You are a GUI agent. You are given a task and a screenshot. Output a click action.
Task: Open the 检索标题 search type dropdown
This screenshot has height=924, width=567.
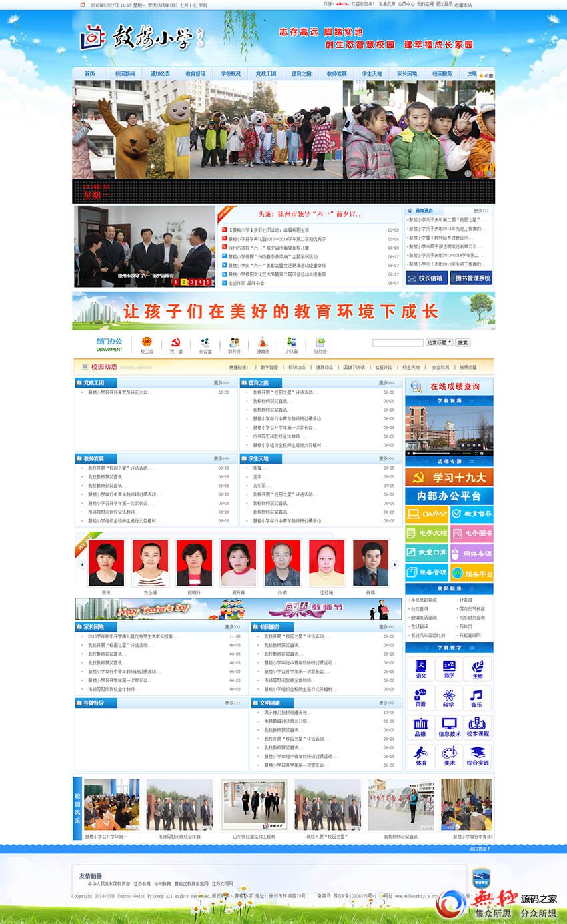pos(440,342)
